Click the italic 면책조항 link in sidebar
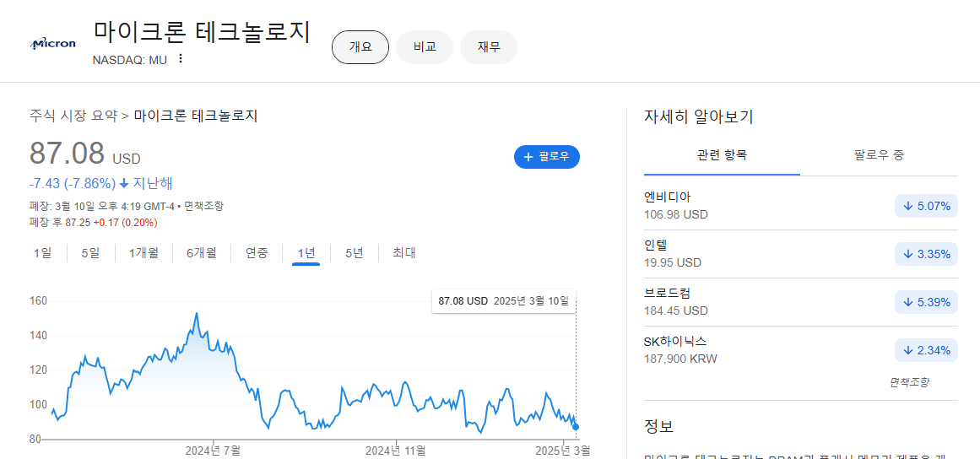The height and width of the screenshot is (459, 980). click(909, 382)
